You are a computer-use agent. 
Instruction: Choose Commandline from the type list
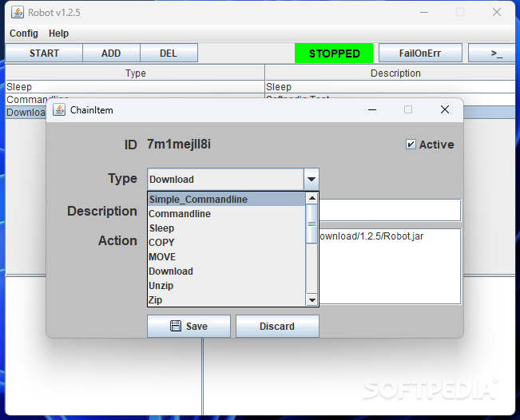227,214
